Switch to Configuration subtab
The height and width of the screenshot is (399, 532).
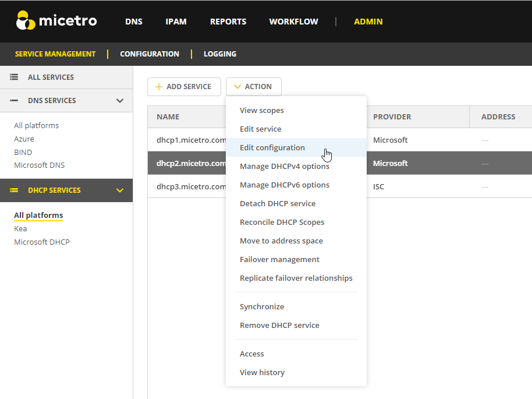pyautogui.click(x=150, y=54)
